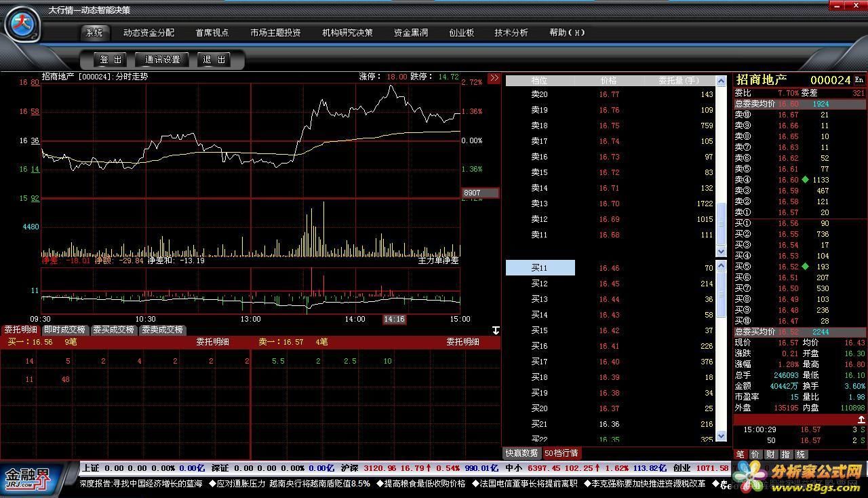Switch to the 快赢数据 tab
Viewport: 868px width, 498px height.
tap(521, 453)
